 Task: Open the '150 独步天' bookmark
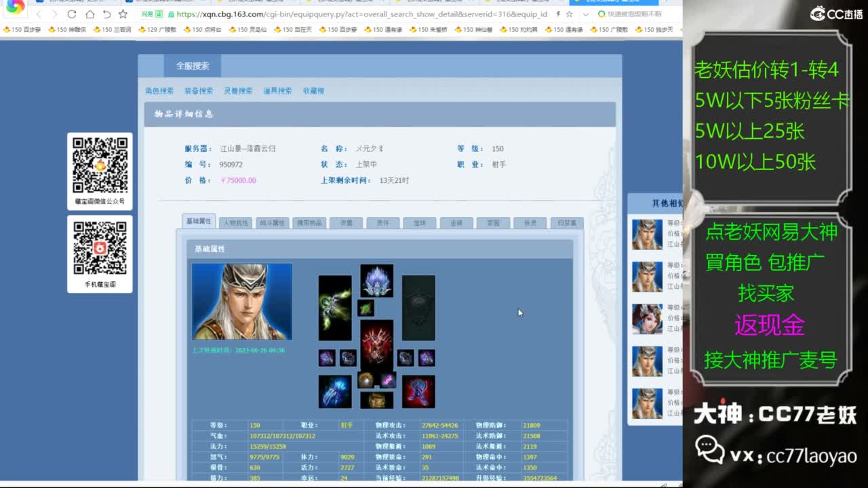(653, 30)
